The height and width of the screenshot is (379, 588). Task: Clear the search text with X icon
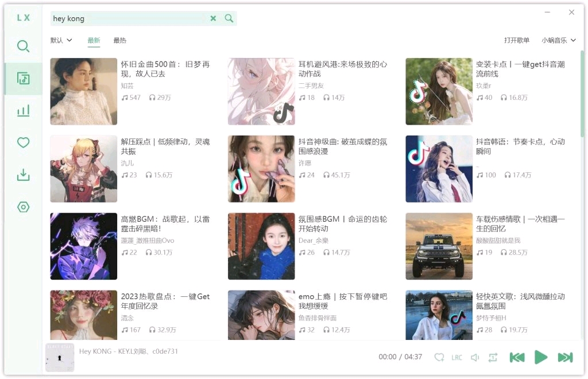pyautogui.click(x=213, y=18)
